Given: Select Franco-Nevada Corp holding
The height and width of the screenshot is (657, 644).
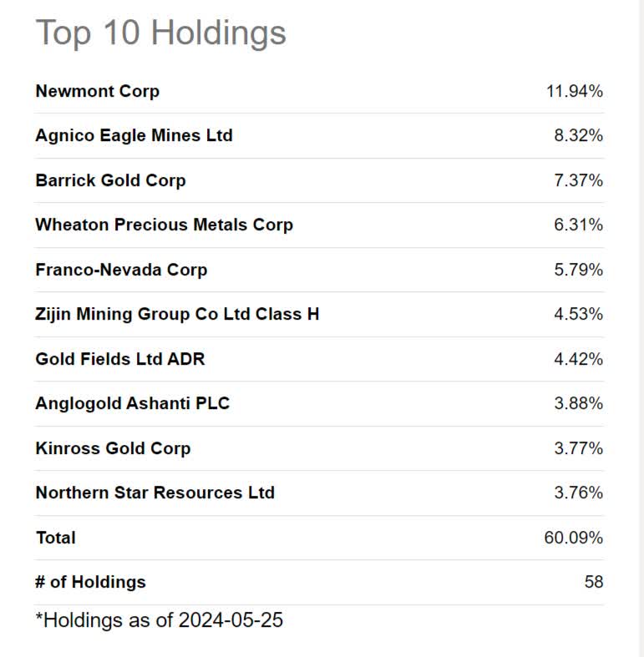Looking at the screenshot, I should click(121, 270).
